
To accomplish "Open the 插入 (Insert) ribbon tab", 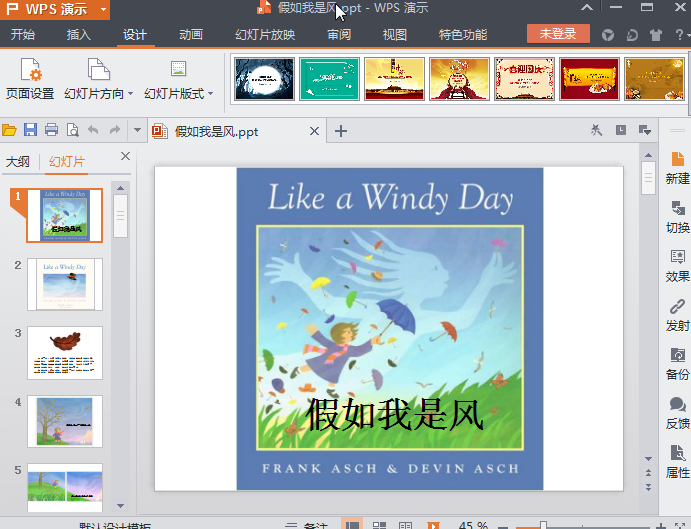I will pos(79,34).
